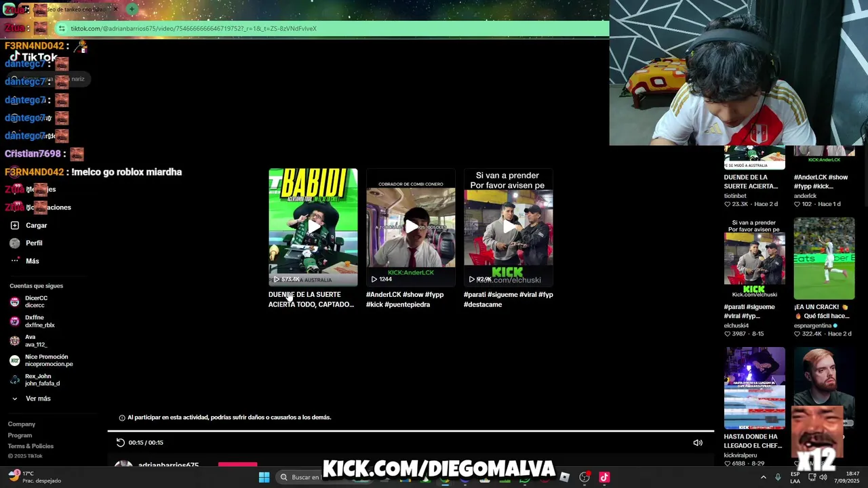Open tiotinbet author in recommendations
The height and width of the screenshot is (488, 868).
[x=735, y=196]
